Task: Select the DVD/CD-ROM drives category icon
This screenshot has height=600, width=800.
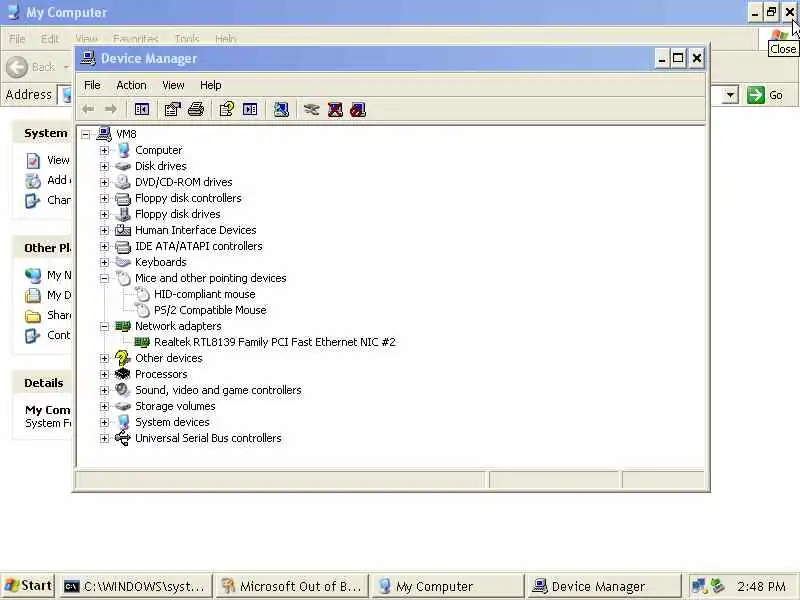Action: pos(123,182)
